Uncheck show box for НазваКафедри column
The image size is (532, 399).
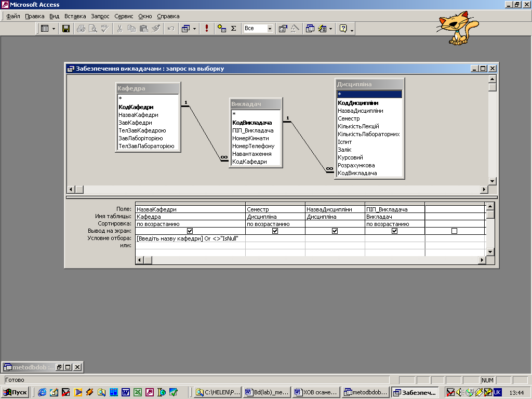click(190, 231)
